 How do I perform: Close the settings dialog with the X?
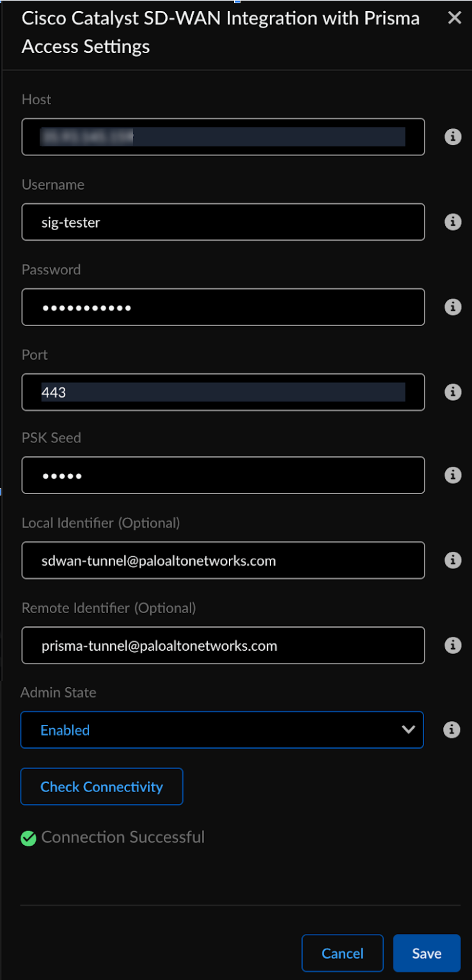[455, 18]
